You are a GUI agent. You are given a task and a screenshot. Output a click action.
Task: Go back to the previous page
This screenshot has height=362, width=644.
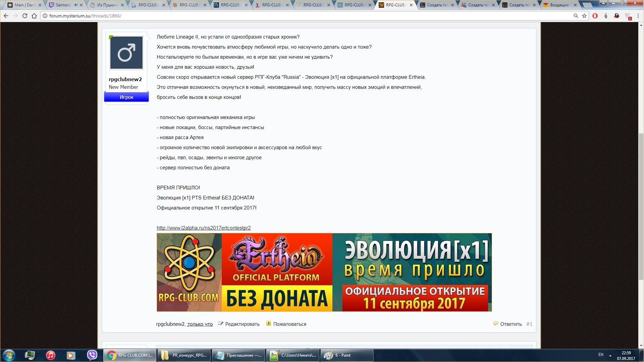pos(6,16)
